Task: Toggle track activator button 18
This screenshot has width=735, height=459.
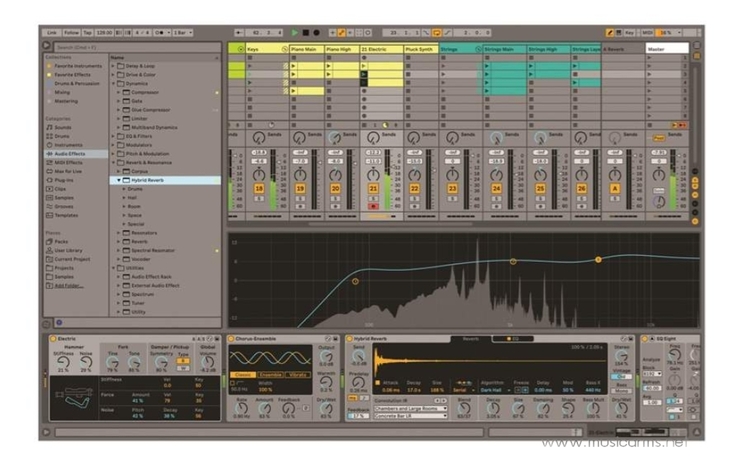Action: point(259,188)
